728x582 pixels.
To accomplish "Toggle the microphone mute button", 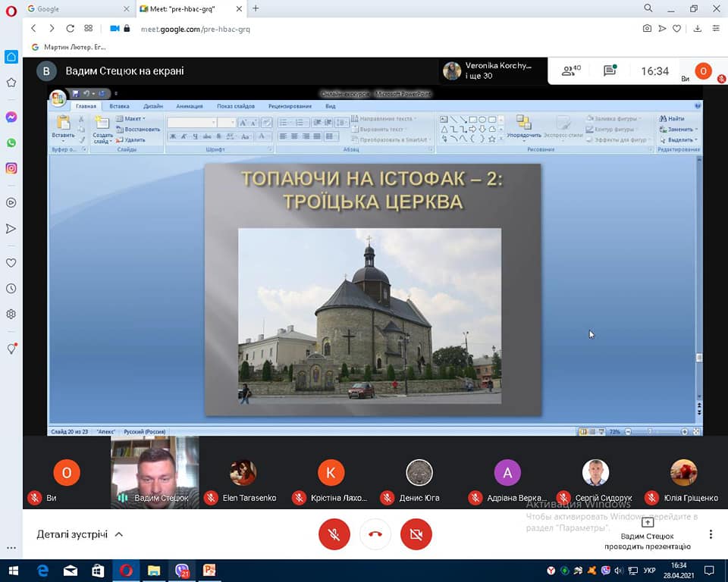I will 334,534.
